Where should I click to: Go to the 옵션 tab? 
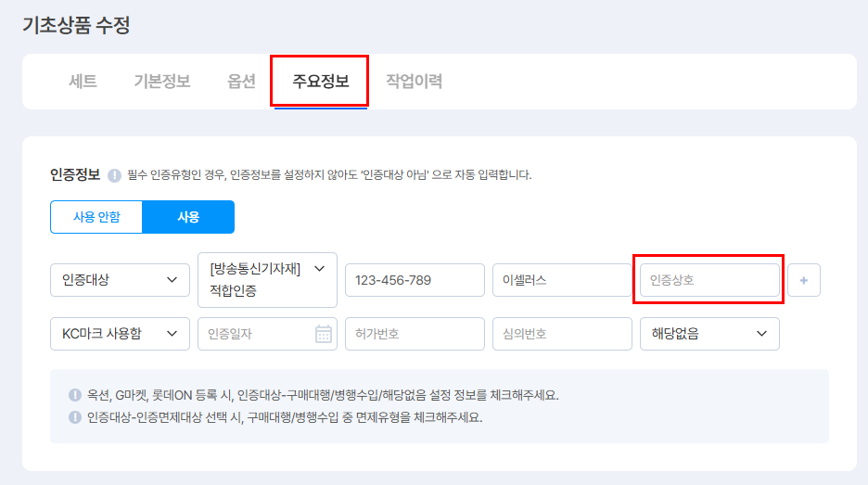pos(241,82)
